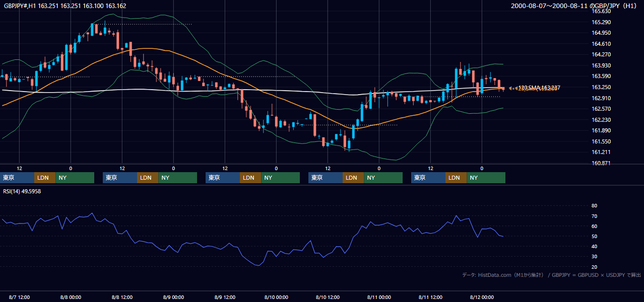Click the RSI 20 level label
The width and height of the screenshot is (644, 302).
594,267
